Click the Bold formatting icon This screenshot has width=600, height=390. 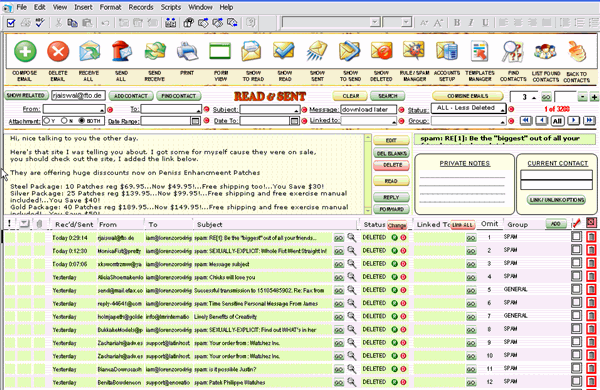pos(457,23)
